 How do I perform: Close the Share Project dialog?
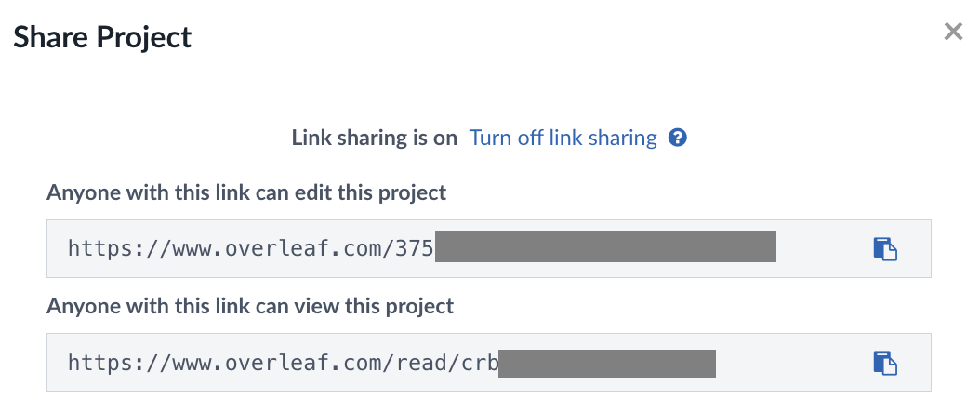pos(953,33)
